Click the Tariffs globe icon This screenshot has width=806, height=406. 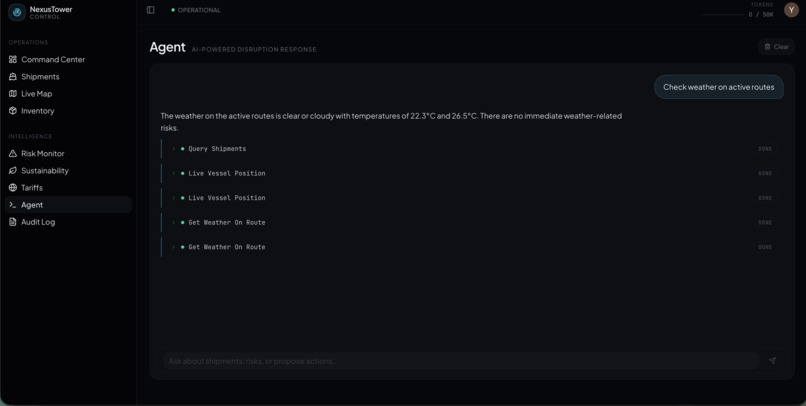(13, 188)
